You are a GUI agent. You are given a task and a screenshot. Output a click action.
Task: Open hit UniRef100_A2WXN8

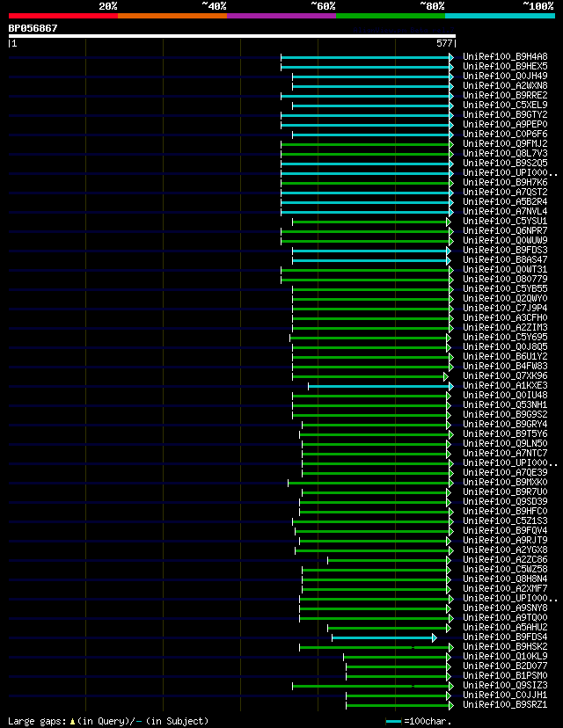coord(505,85)
